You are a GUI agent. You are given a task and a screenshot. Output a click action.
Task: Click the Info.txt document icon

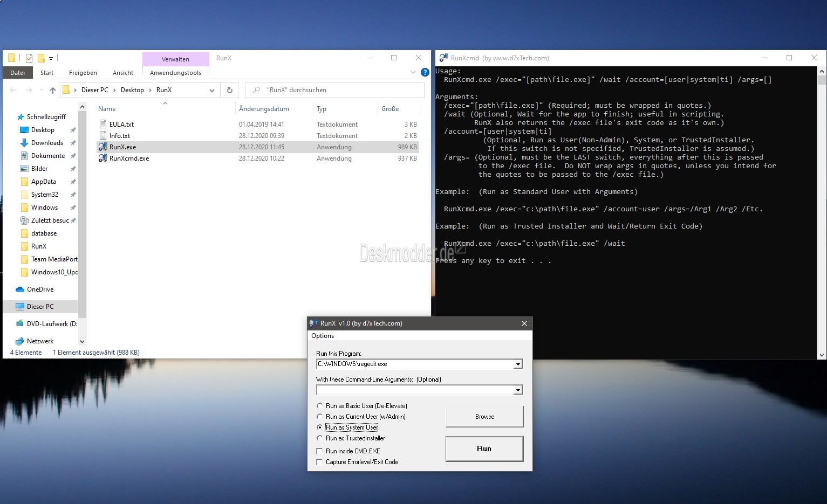(103, 136)
